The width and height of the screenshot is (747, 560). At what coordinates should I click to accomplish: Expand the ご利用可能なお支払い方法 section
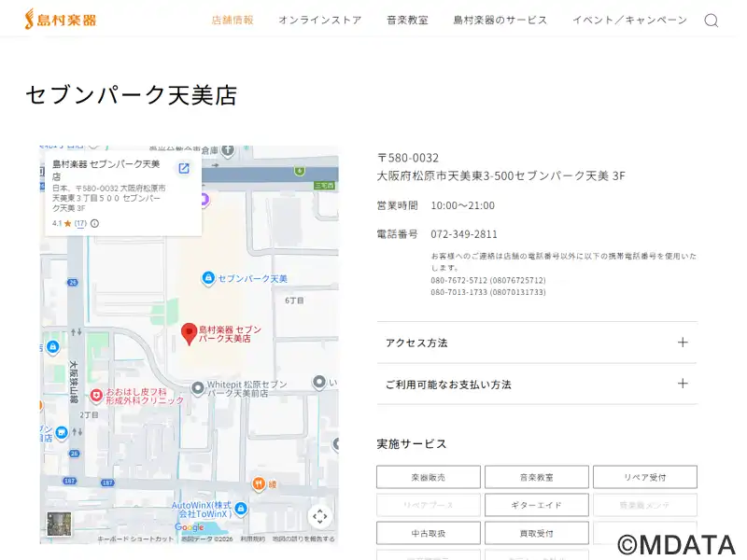point(537,384)
